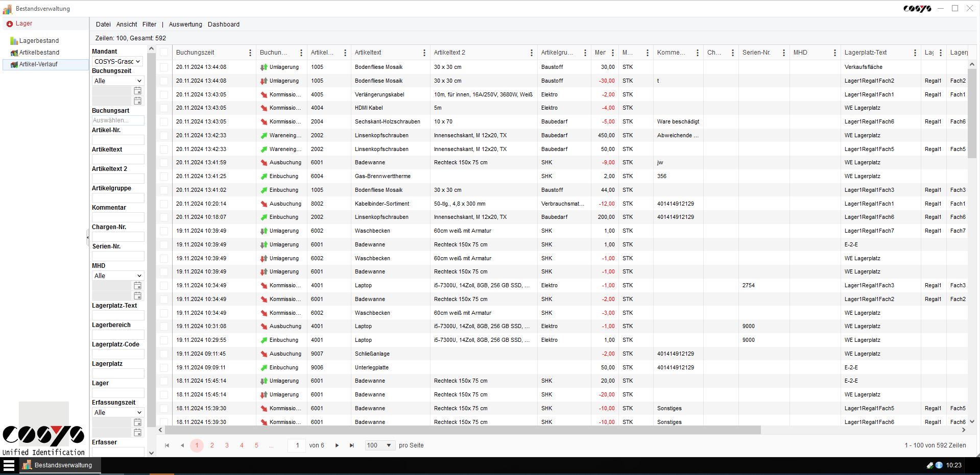Select current page 1 button
The height and width of the screenshot is (475, 980).
pyautogui.click(x=197, y=445)
